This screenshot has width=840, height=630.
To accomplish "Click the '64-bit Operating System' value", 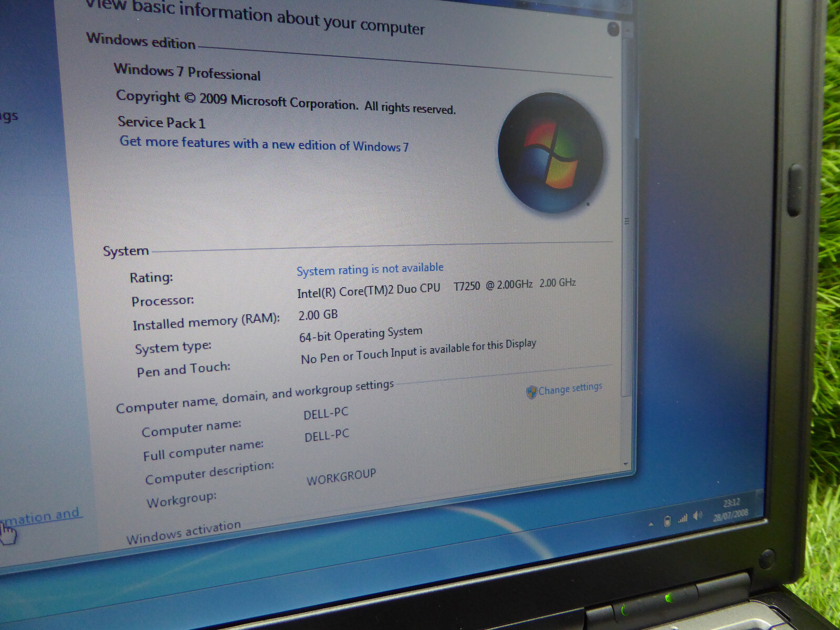I will coord(361,334).
